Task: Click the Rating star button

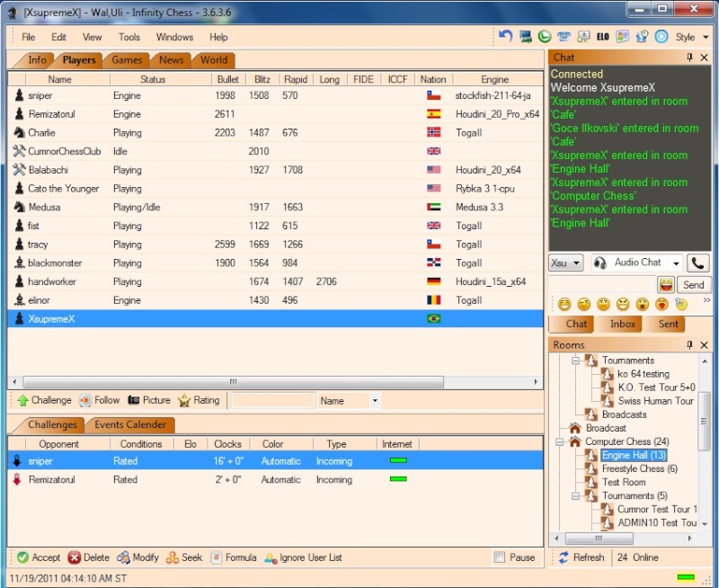Action: pyautogui.click(x=199, y=400)
